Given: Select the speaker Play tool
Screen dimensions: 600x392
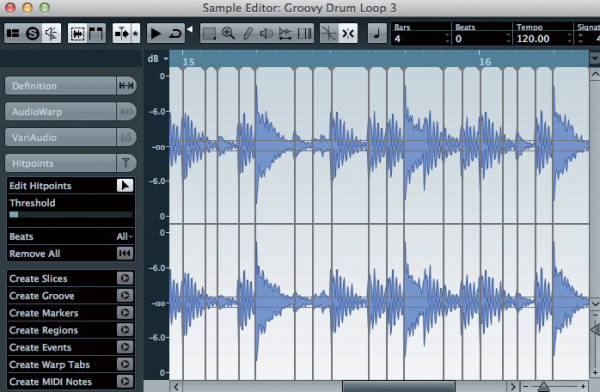Looking at the screenshot, I should (x=266, y=33).
